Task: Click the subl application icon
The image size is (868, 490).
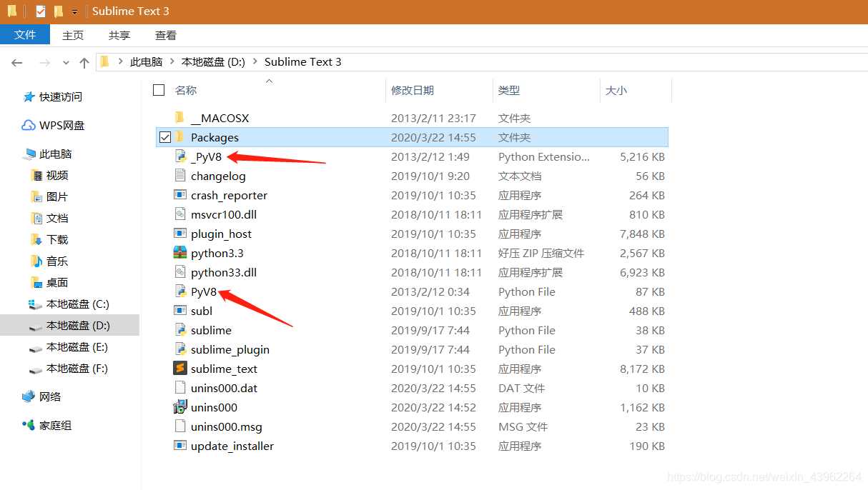Action: [x=179, y=311]
